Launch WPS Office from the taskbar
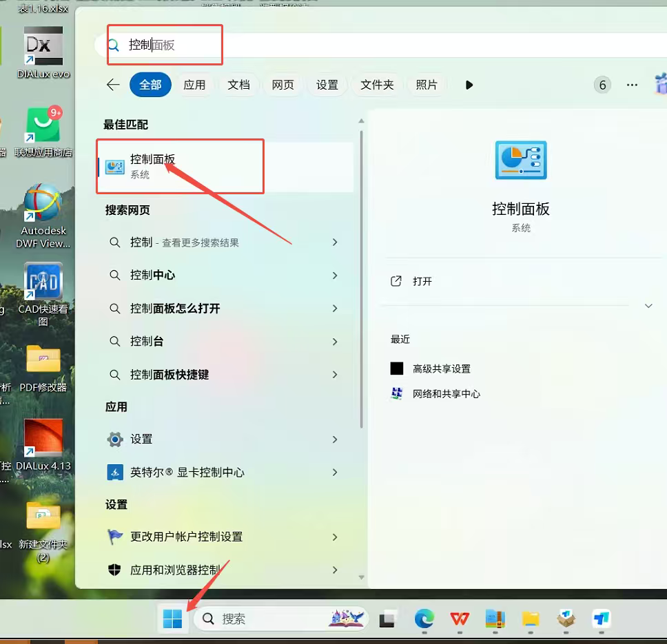The height and width of the screenshot is (644, 667). coord(459,619)
